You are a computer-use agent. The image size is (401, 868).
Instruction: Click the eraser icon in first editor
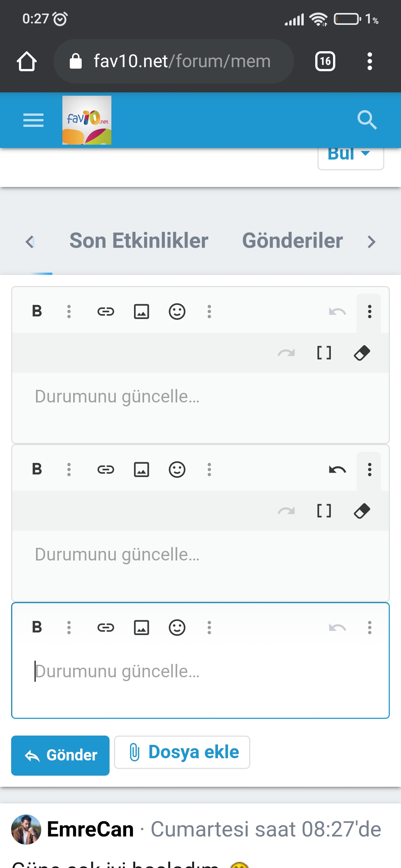362,353
